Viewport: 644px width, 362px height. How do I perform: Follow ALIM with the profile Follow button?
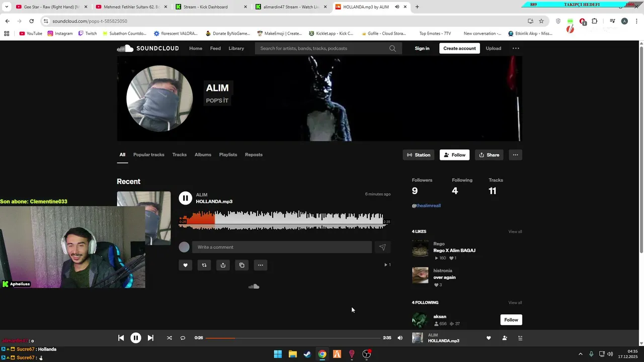454,155
